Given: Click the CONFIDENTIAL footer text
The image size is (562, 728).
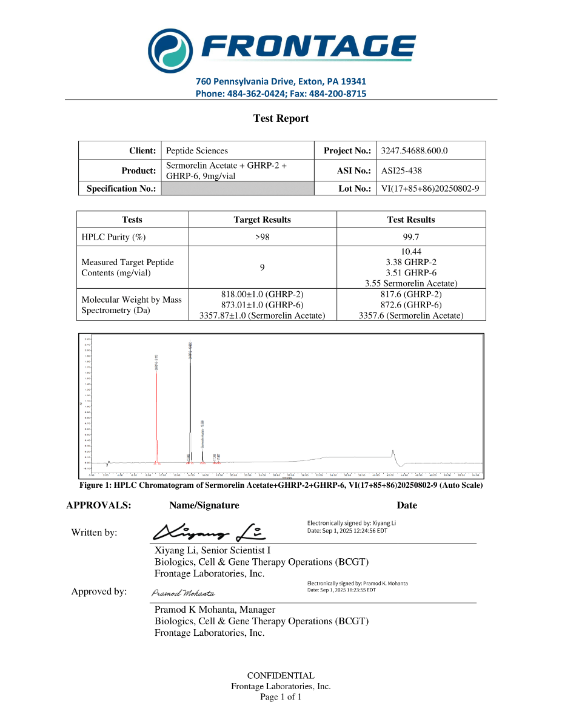Looking at the screenshot, I should (x=280, y=675).
